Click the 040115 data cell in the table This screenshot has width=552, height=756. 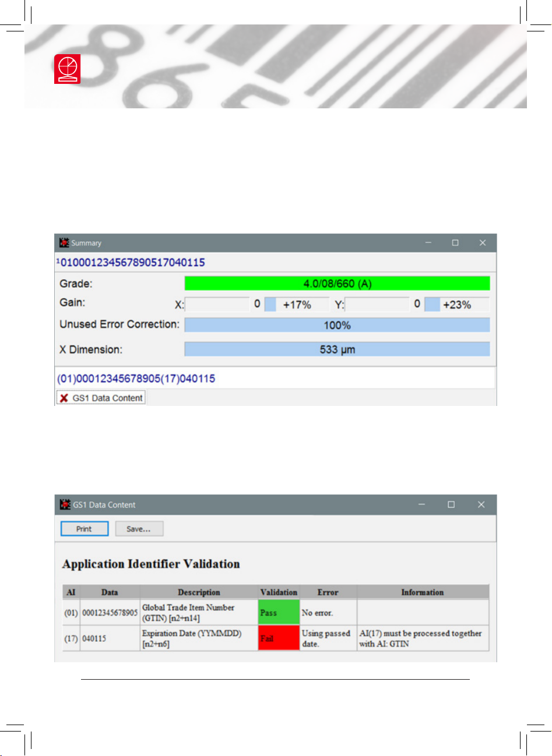110,638
